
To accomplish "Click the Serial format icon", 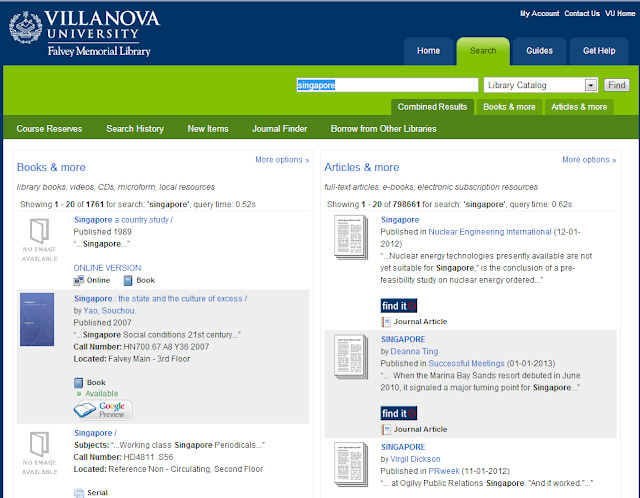I will (x=79, y=493).
